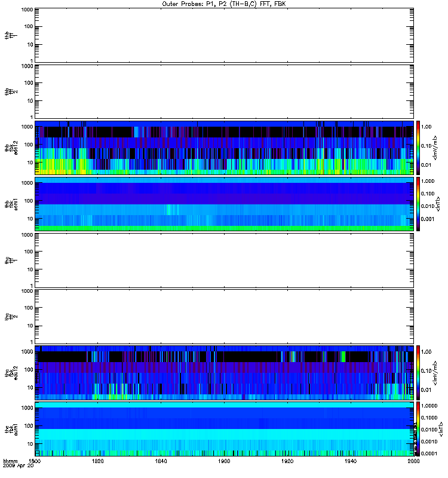Click the thc scm1 '<|nT|>' unit label
The width and height of the screenshot is (448, 478).
[441, 429]
